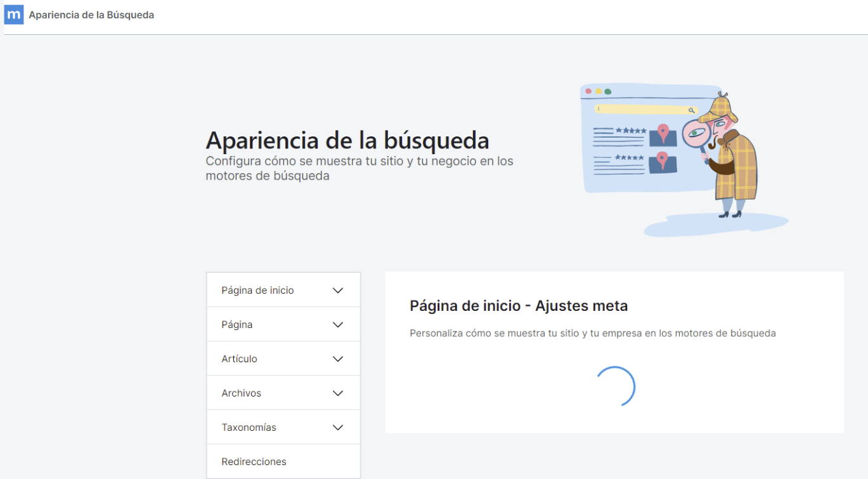Screen dimensions: 868x479
Task: Expand the Artículo chevron
Action: tap(338, 359)
